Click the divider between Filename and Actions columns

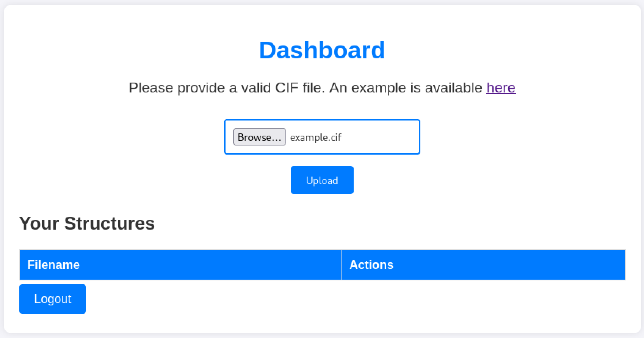coord(341,264)
